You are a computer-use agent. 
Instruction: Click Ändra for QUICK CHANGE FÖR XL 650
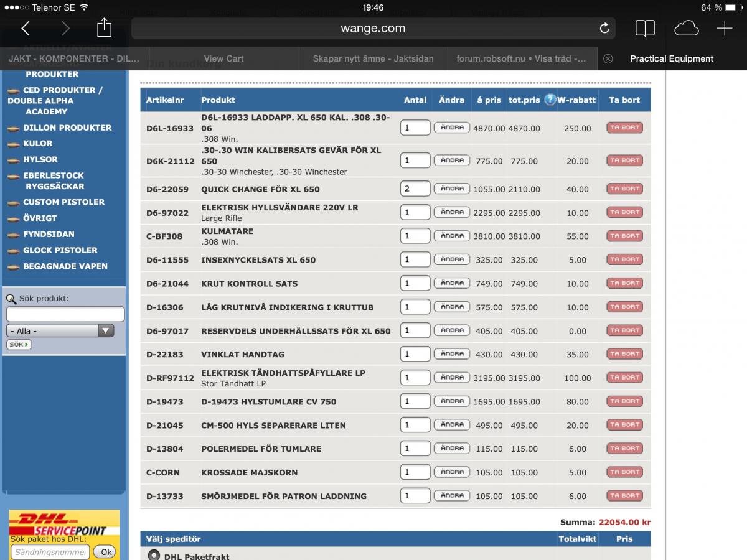point(452,189)
